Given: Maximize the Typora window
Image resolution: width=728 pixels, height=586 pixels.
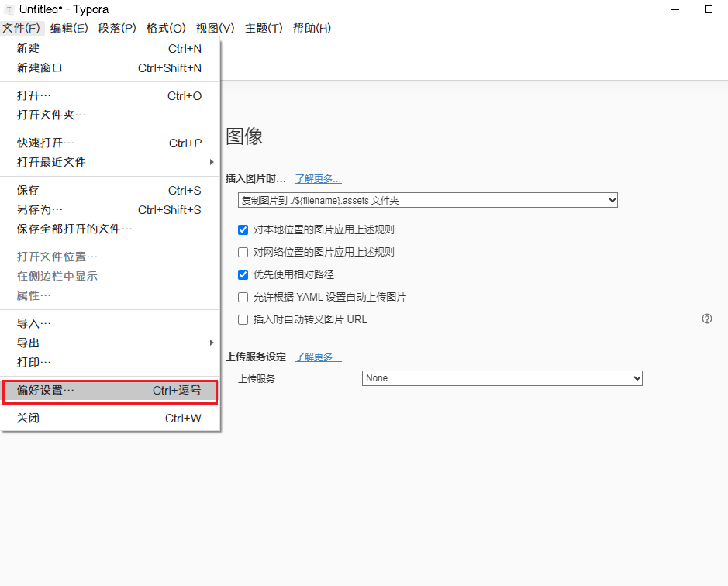Looking at the screenshot, I should click(709, 9).
